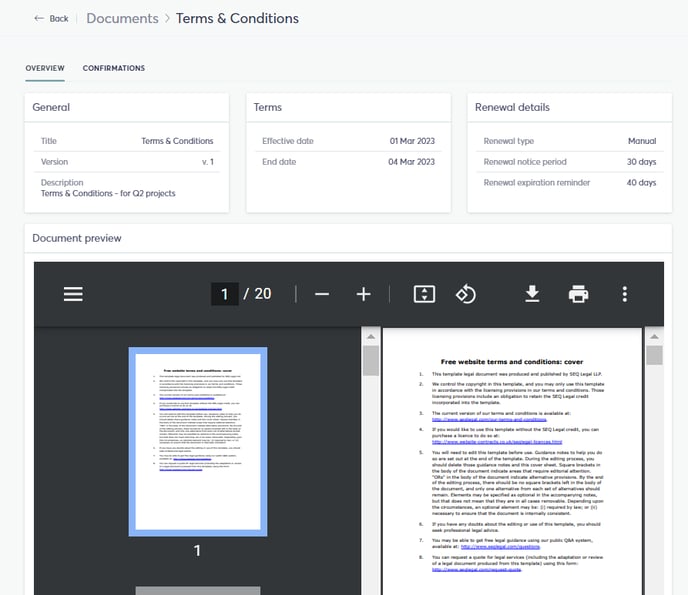Switch to the Confirmations tab

pyautogui.click(x=113, y=68)
